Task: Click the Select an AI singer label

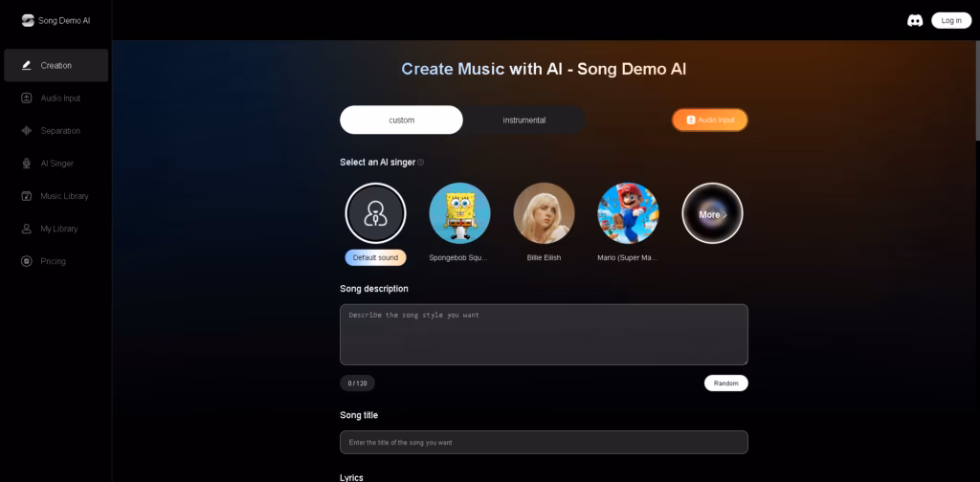Action: pos(377,163)
